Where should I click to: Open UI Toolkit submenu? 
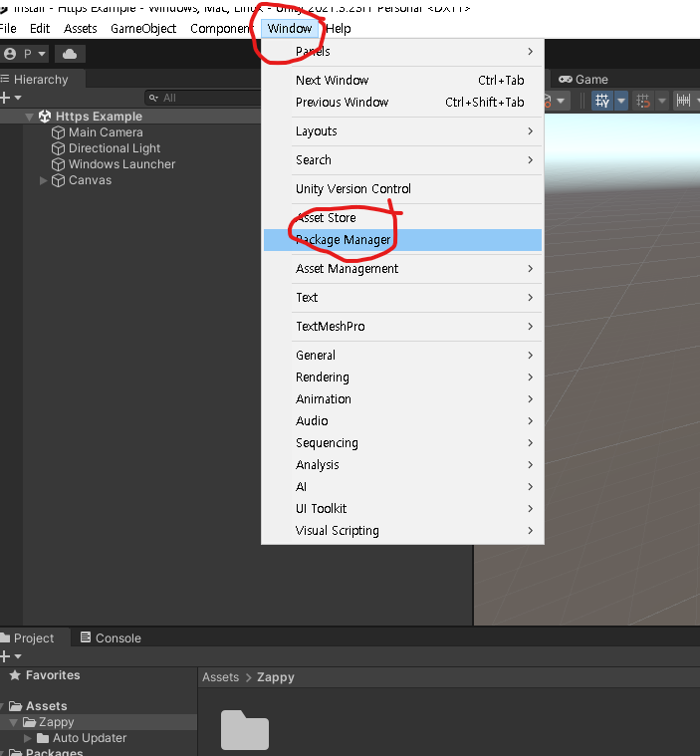402,509
